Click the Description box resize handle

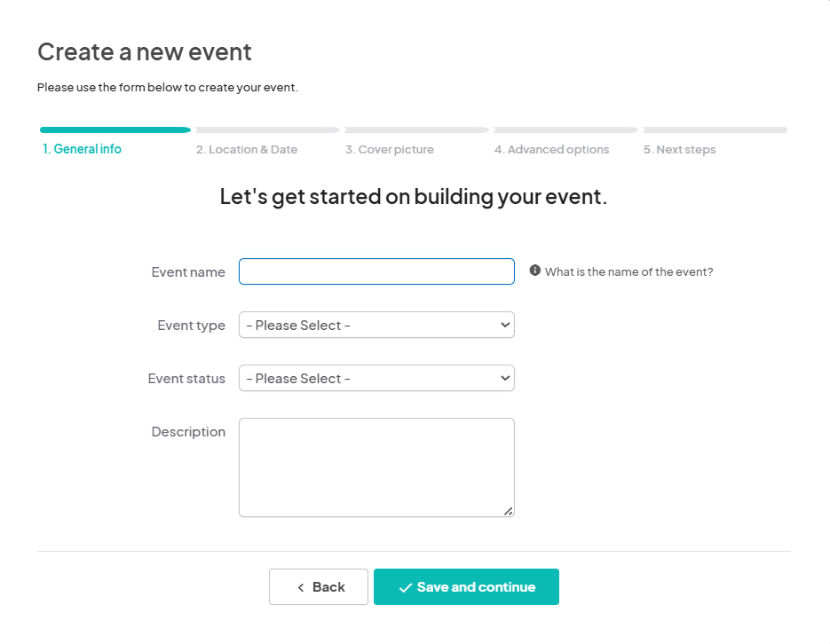[x=508, y=511]
